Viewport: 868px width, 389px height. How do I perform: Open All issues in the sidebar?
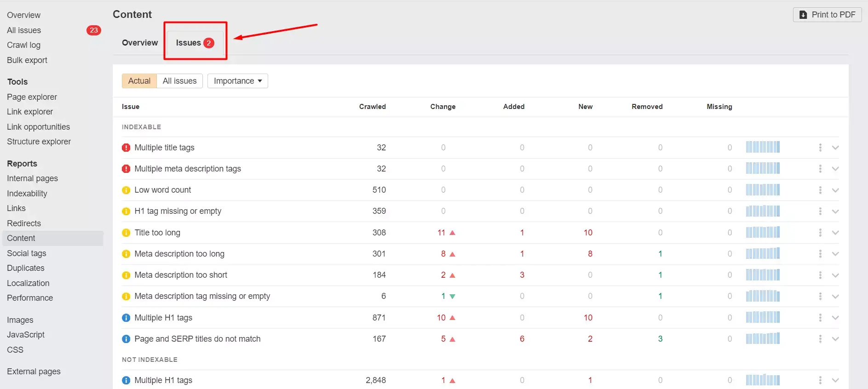point(24,30)
